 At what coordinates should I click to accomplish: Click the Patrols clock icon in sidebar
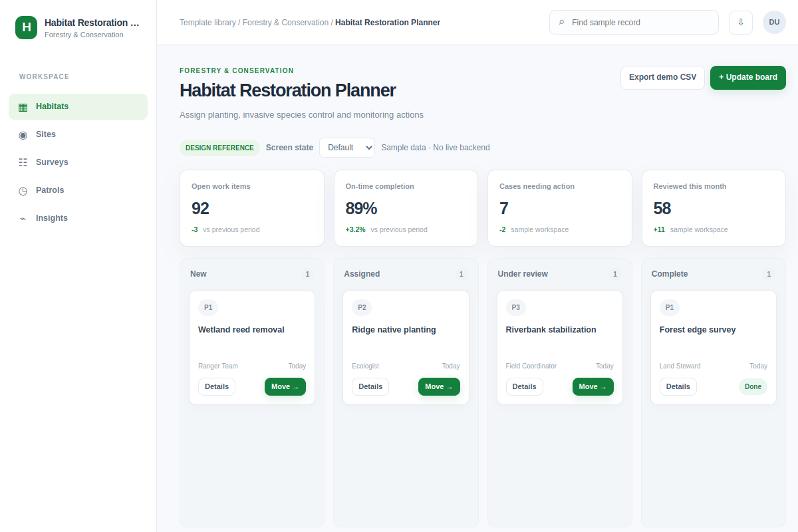click(23, 190)
